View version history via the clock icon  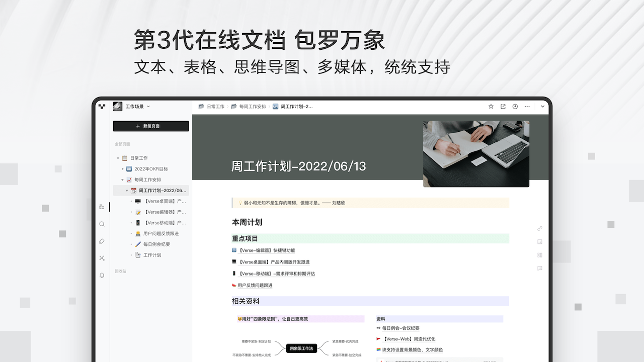pyautogui.click(x=515, y=106)
